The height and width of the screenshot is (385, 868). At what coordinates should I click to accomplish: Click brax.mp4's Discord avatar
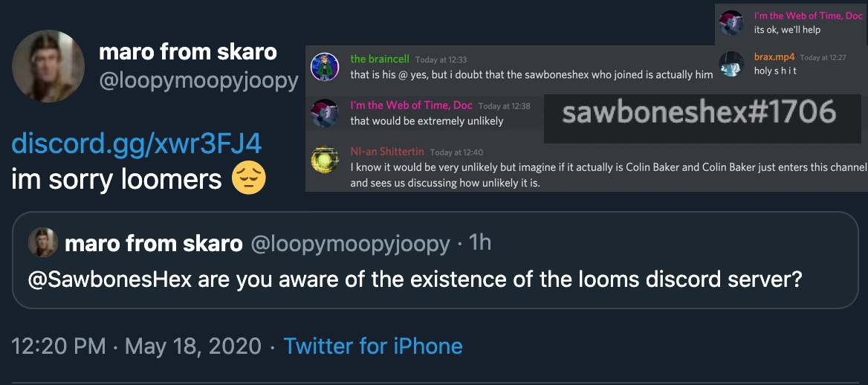[x=732, y=64]
